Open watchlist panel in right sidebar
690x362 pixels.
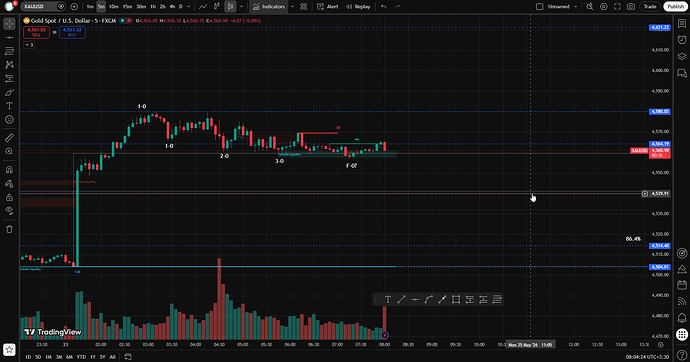682,24
